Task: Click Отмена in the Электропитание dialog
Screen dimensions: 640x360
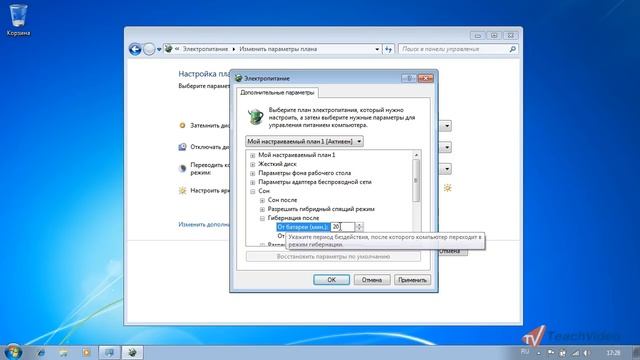Action: [371, 280]
